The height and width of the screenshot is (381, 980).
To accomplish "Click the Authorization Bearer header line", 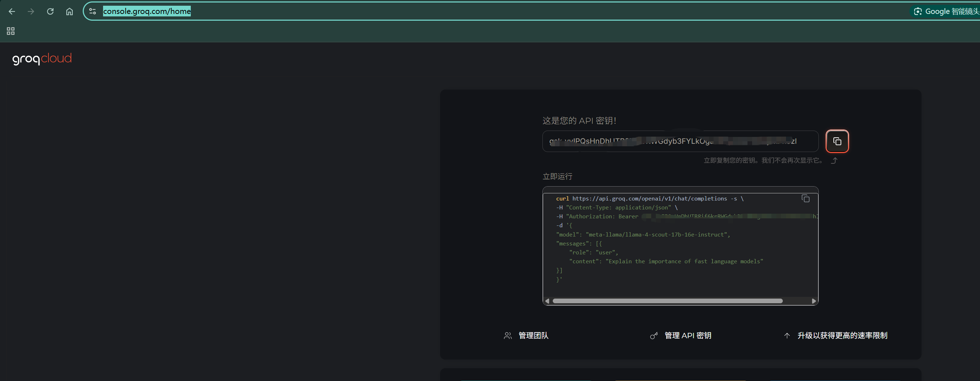I will 687,216.
